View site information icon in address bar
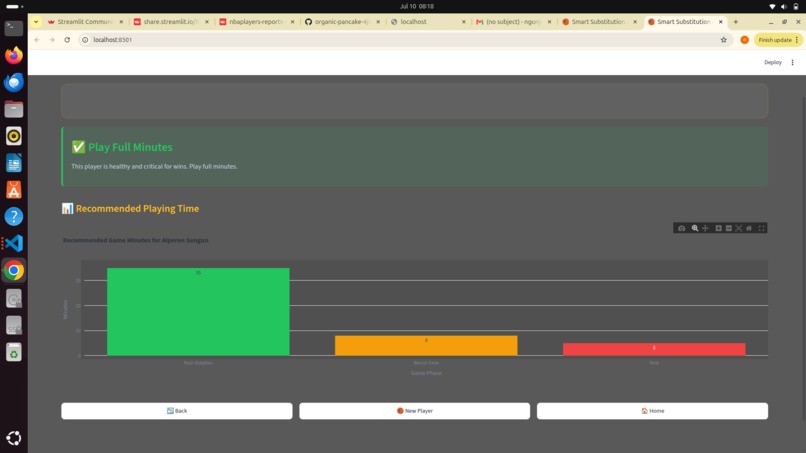This screenshot has height=453, width=806. click(85, 40)
